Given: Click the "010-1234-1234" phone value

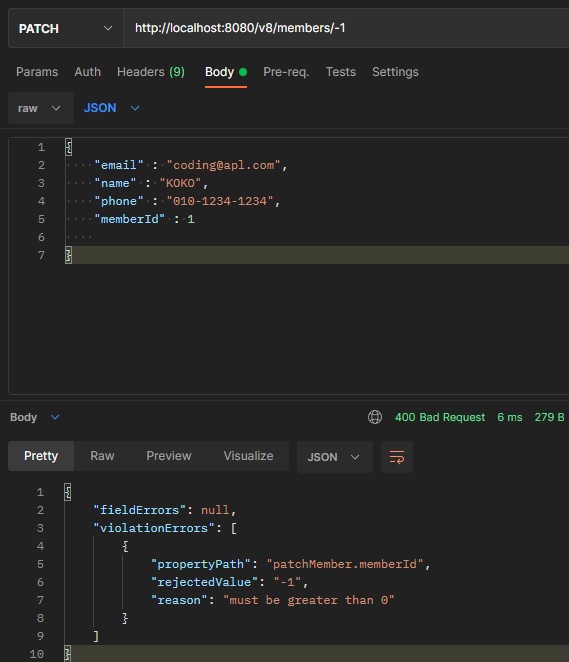Looking at the screenshot, I should click(x=220, y=201).
